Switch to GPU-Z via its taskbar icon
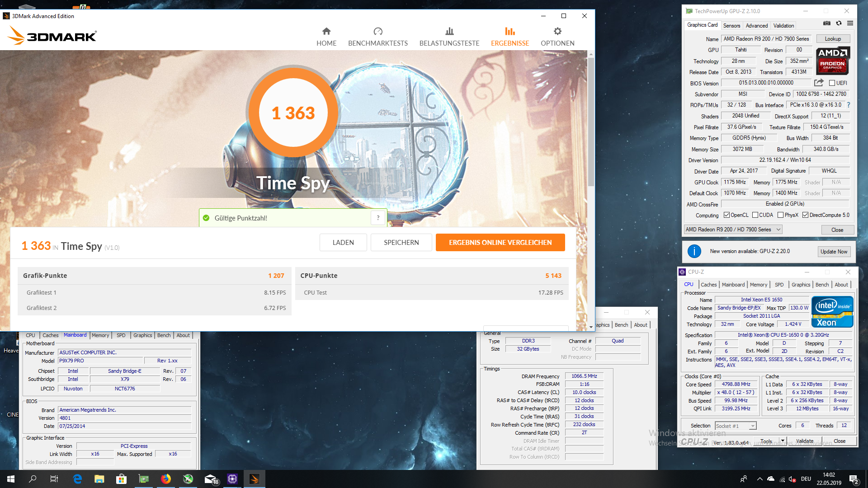This screenshot has width=868, height=488. pyautogui.click(x=144, y=479)
